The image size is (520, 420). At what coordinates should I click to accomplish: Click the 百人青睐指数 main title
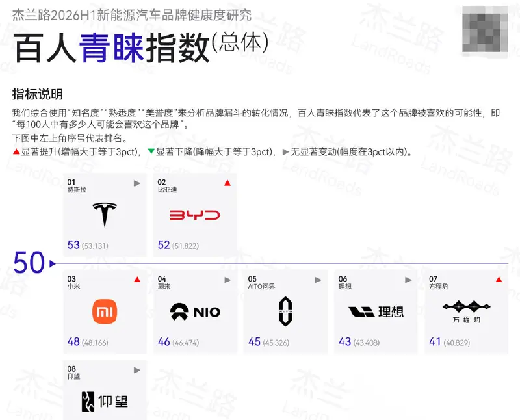[111, 48]
